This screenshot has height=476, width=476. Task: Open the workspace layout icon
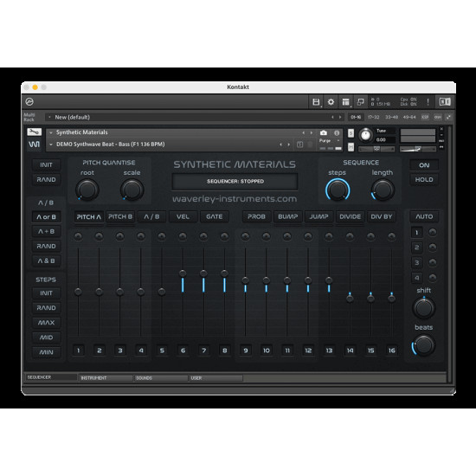pyautogui.click(x=346, y=102)
